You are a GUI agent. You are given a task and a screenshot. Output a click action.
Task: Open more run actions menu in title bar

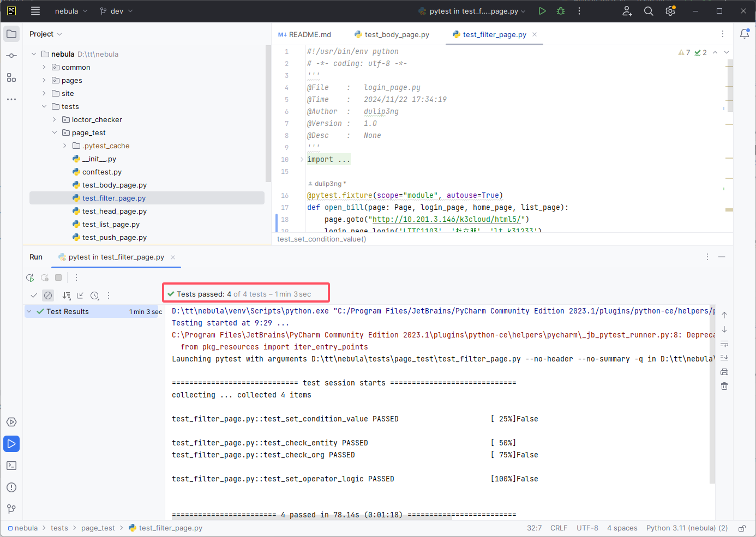[x=579, y=11]
